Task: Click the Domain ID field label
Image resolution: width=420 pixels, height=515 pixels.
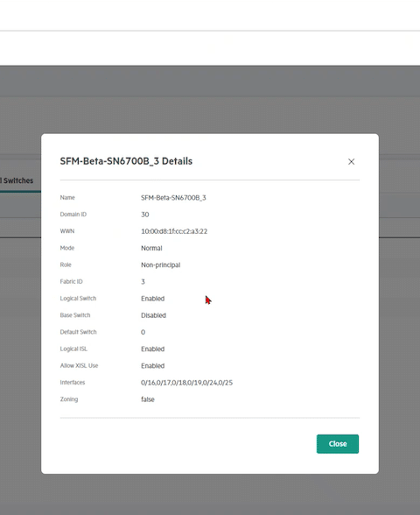Action: click(x=73, y=214)
